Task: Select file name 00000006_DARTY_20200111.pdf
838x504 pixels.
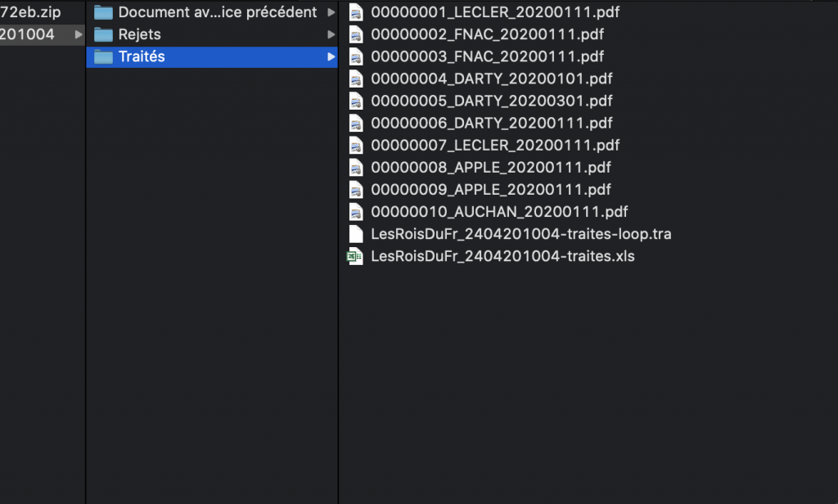Action: pyautogui.click(x=492, y=124)
